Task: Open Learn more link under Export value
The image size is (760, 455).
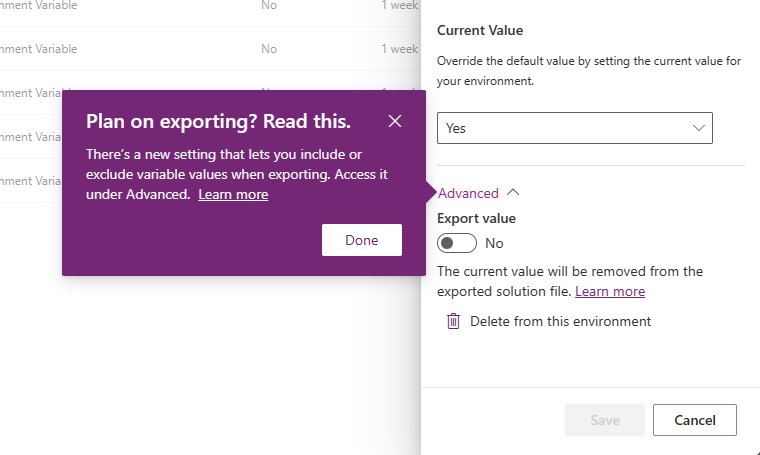Action: pos(610,291)
